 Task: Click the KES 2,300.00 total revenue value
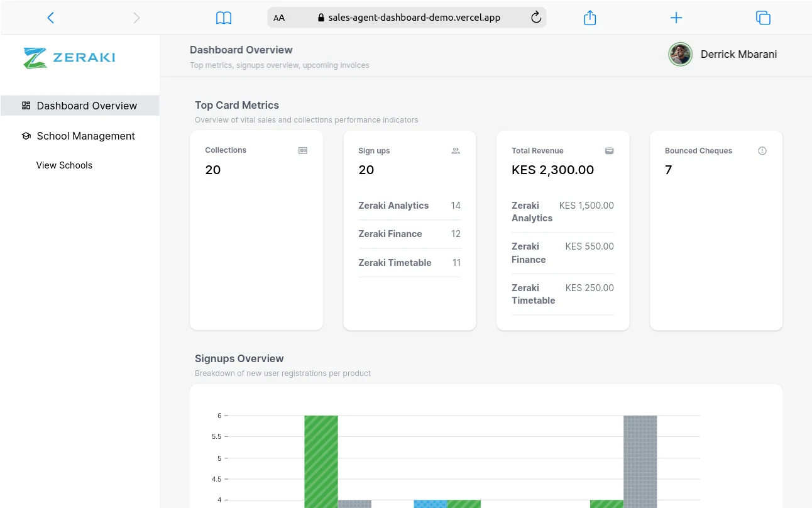pos(552,170)
